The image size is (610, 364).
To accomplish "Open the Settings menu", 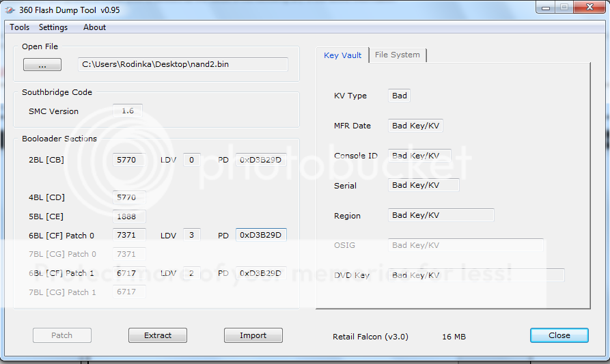I will pyautogui.click(x=53, y=27).
